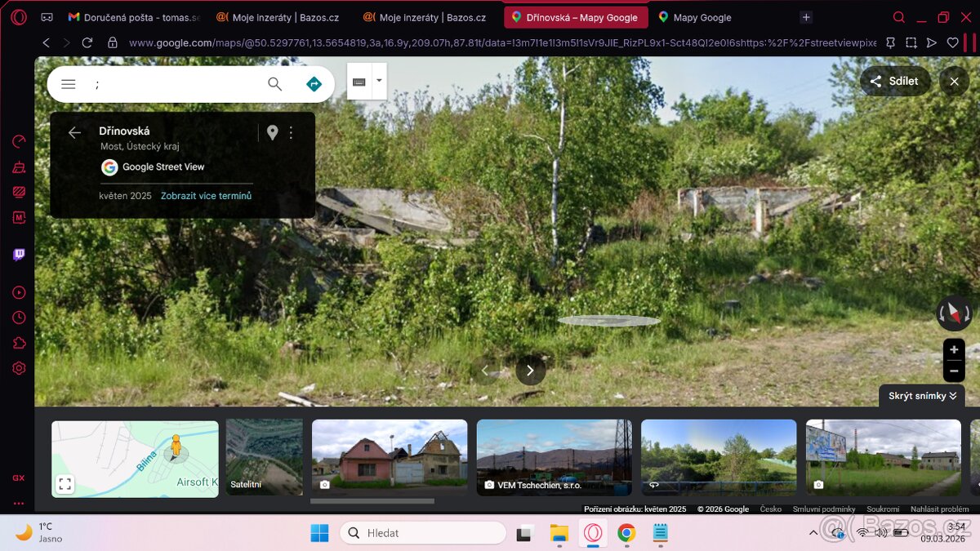
Task: Click Zobrazit více termínů link
Action: [206, 196]
